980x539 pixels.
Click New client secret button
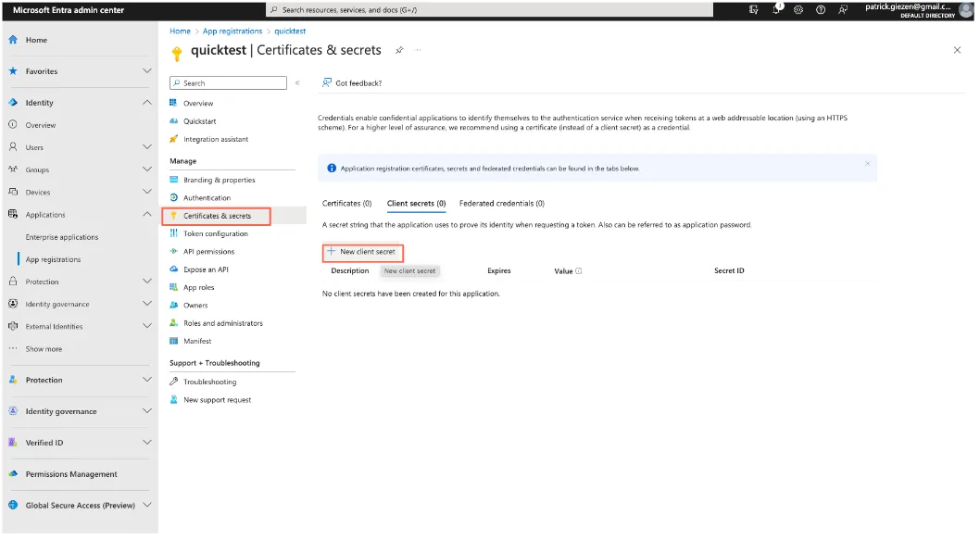[x=362, y=252]
